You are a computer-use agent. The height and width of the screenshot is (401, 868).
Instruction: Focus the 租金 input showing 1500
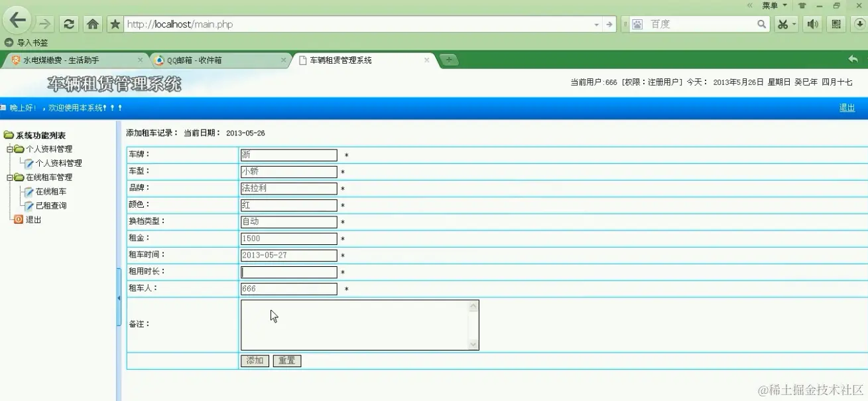[x=289, y=238]
